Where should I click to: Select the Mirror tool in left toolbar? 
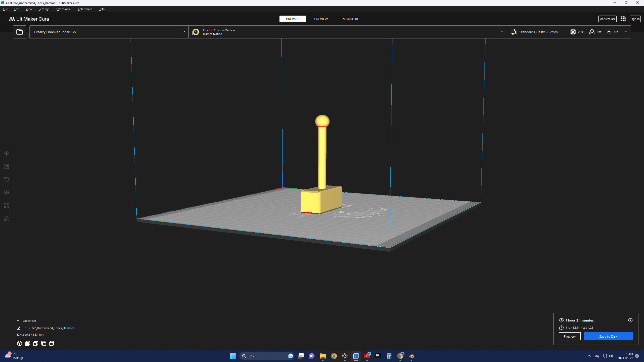(7, 193)
